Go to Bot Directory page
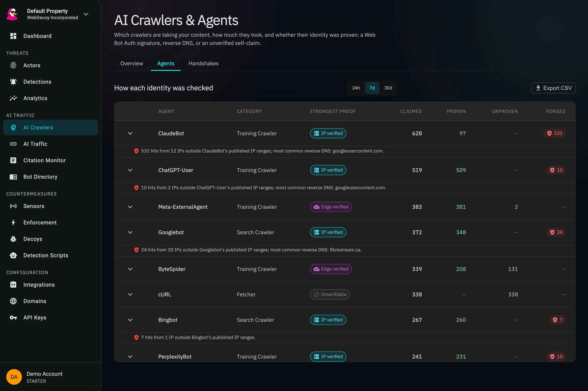Screen dimensions: 588x391 tap(51, 177)
